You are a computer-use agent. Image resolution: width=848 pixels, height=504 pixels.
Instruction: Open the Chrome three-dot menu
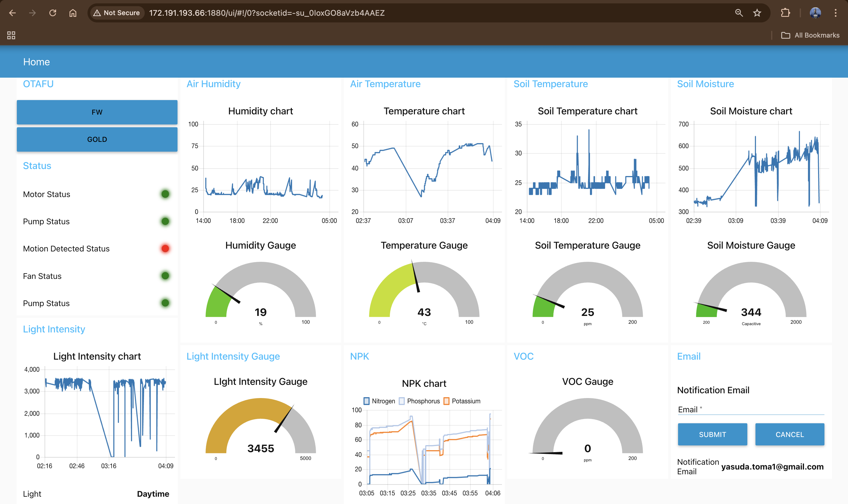tap(836, 13)
